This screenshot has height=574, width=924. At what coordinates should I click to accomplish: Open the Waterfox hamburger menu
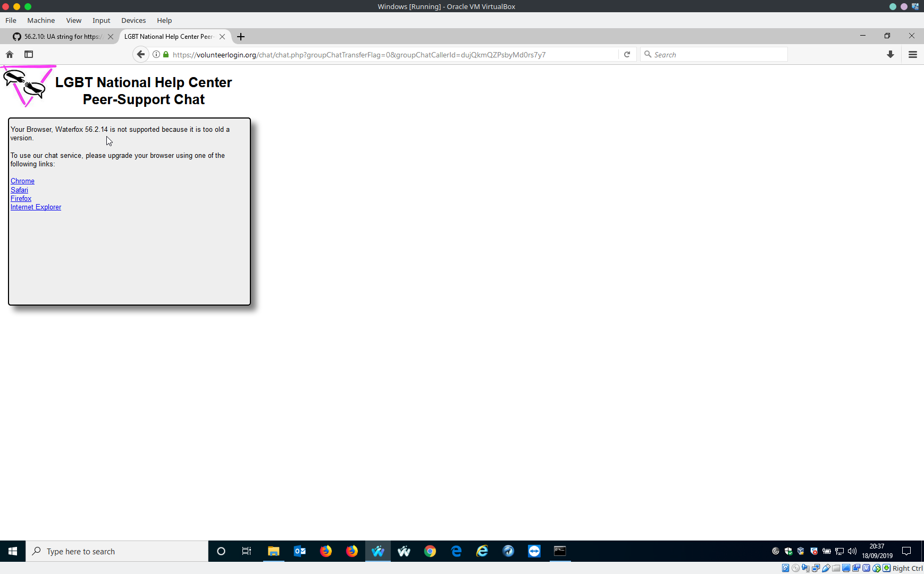[x=913, y=54]
